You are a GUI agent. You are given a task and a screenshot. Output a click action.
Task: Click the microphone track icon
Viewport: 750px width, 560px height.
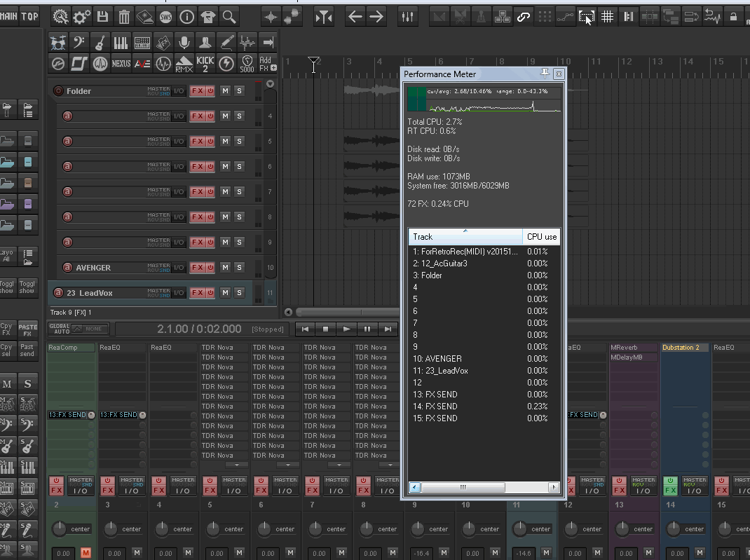click(184, 43)
